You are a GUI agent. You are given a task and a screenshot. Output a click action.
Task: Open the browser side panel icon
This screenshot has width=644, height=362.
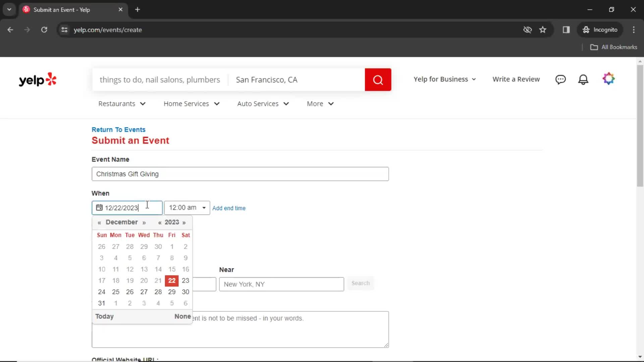click(566, 30)
